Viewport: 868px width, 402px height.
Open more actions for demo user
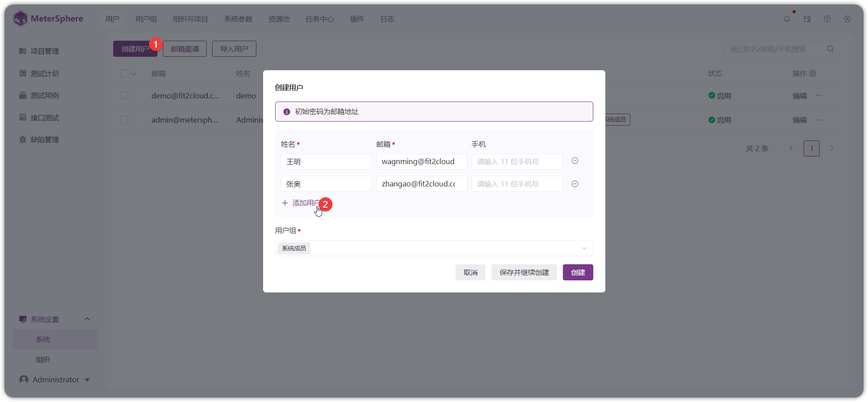[x=819, y=95]
